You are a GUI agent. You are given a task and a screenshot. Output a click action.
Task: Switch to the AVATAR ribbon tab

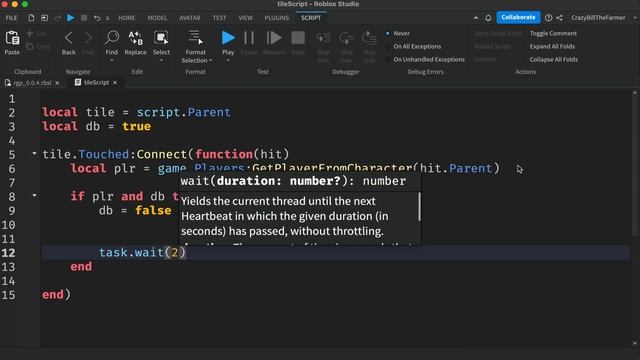(x=190, y=18)
